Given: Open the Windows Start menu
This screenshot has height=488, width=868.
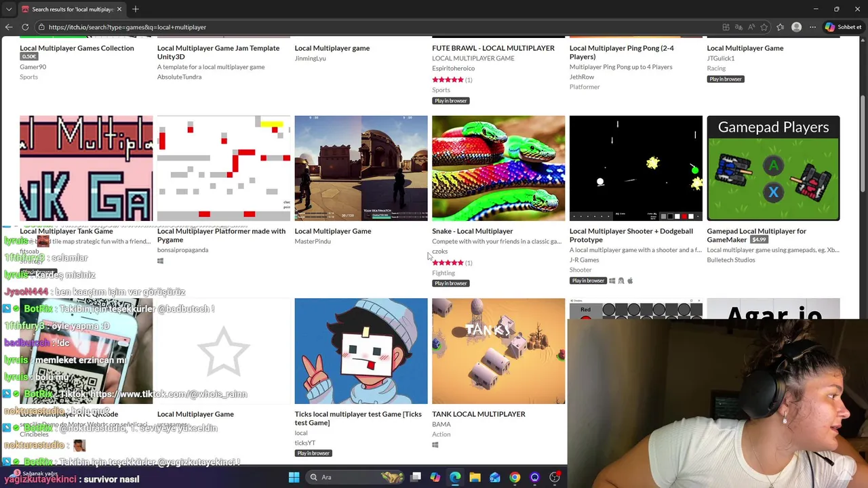Looking at the screenshot, I should point(294,477).
